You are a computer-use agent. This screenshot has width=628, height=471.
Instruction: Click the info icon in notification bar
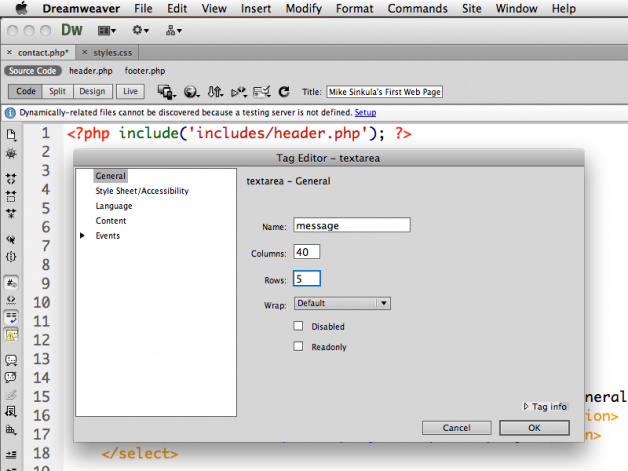[10, 113]
